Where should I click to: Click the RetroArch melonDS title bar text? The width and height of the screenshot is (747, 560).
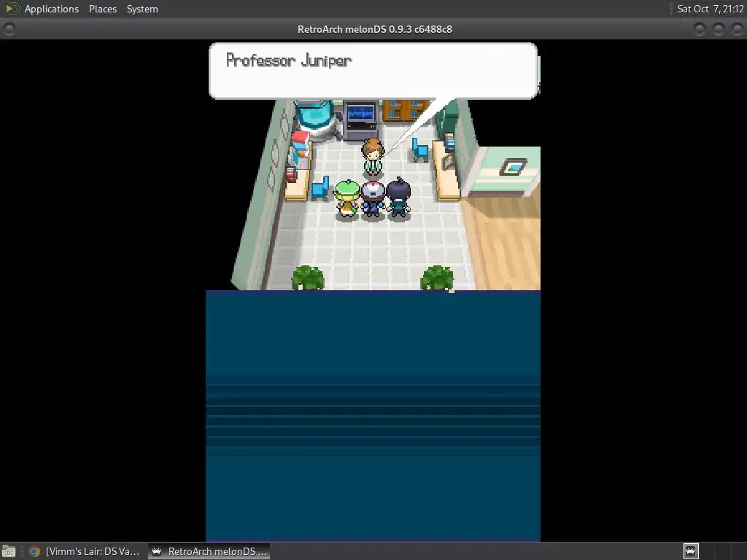[x=374, y=29]
